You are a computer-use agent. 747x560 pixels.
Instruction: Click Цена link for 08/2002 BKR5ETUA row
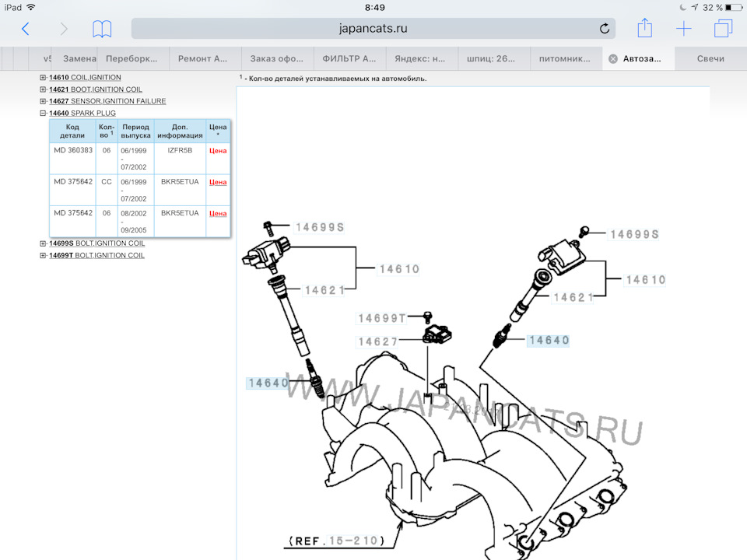218,213
